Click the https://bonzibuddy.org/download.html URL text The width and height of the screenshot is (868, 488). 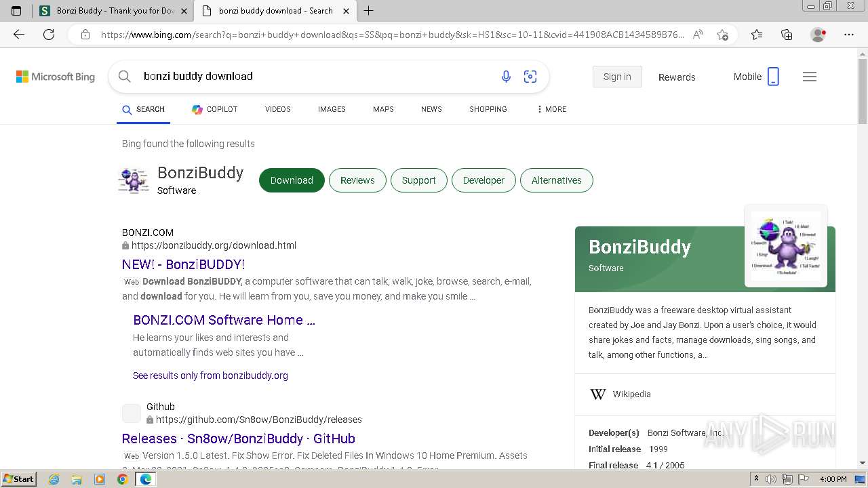[214, 245]
